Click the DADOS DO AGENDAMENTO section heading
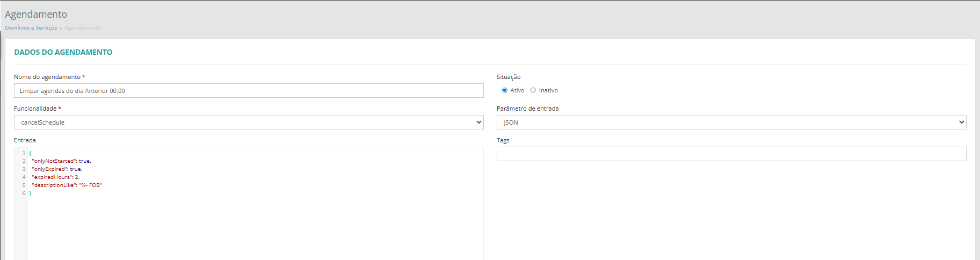Viewport: 980px width, 260px height. tap(63, 52)
